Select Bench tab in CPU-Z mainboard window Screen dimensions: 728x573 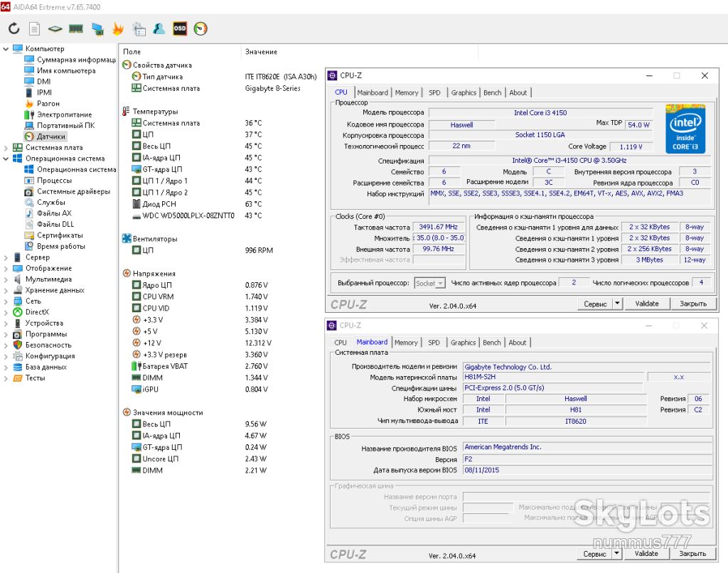pyautogui.click(x=492, y=343)
